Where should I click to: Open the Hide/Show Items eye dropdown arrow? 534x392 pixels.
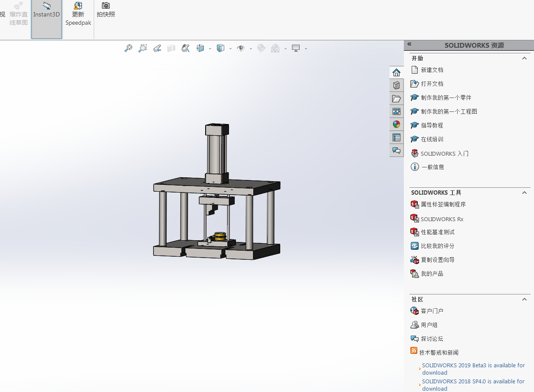(x=251, y=49)
